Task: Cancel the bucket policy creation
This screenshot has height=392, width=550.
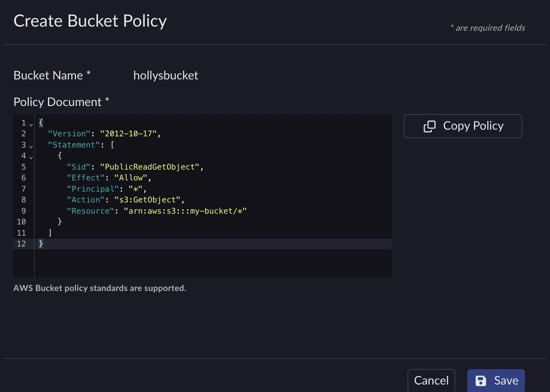Action: [431, 380]
